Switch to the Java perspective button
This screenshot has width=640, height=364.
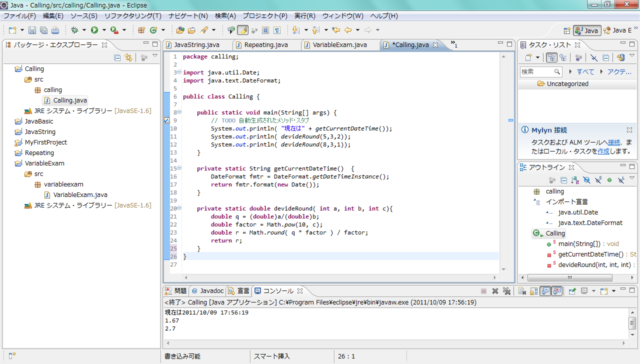[586, 30]
